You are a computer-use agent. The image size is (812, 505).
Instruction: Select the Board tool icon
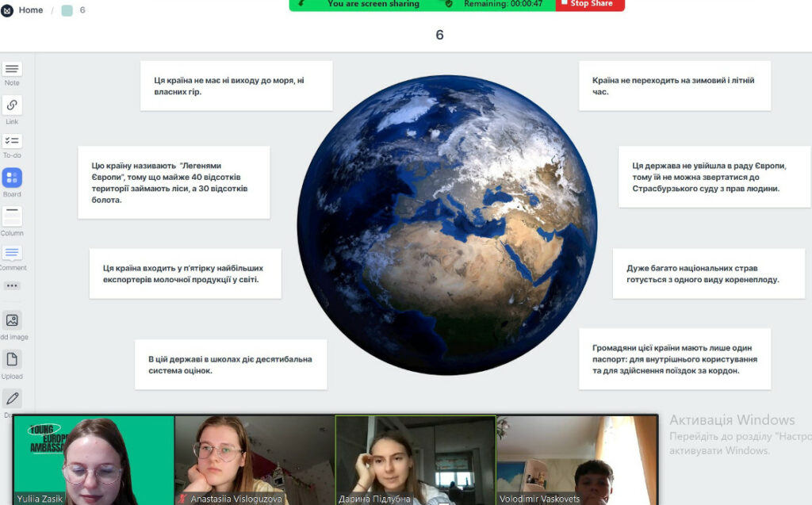point(11,178)
